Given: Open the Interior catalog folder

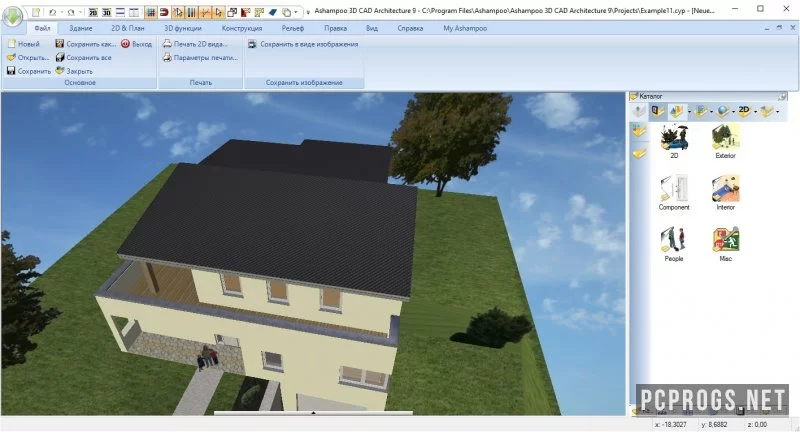Looking at the screenshot, I should pos(725,192).
